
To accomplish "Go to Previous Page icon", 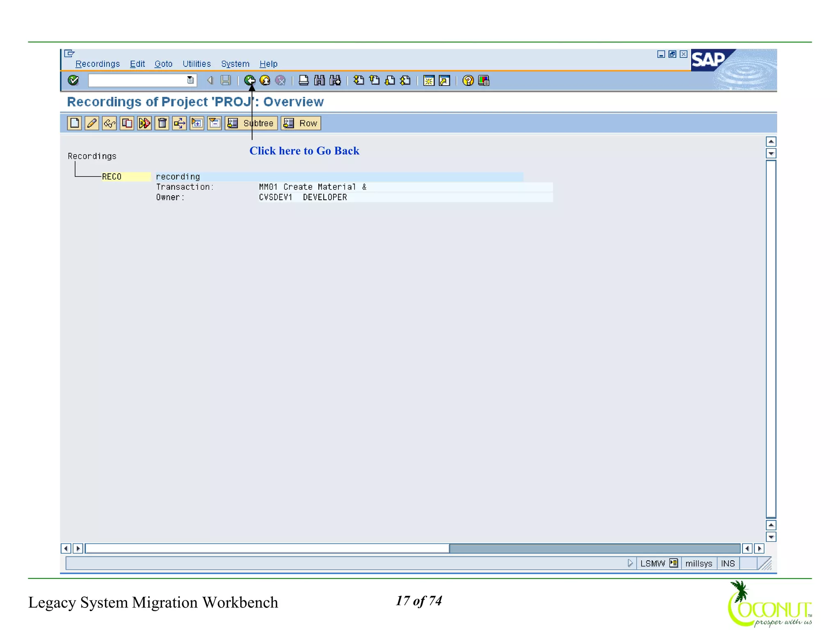I will tap(374, 80).
